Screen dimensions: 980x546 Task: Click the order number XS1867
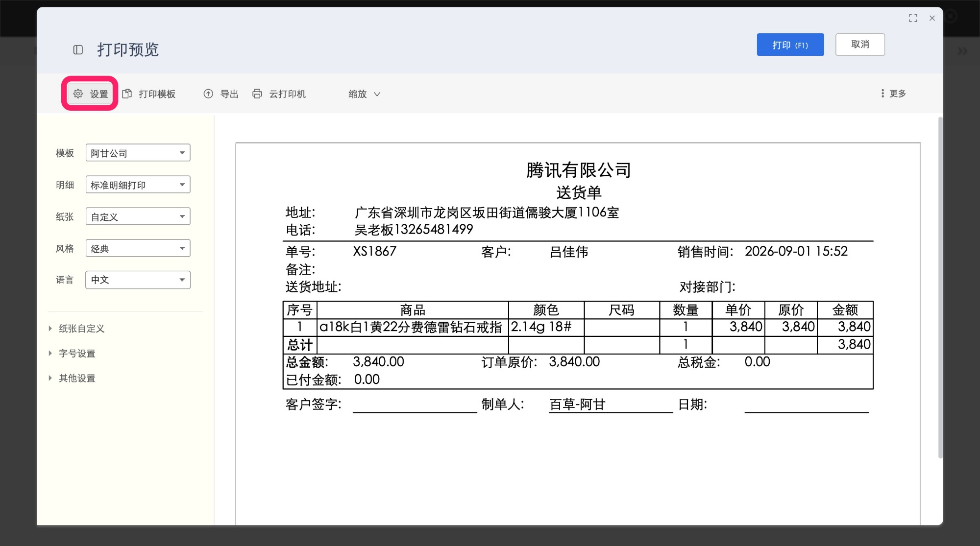click(374, 251)
